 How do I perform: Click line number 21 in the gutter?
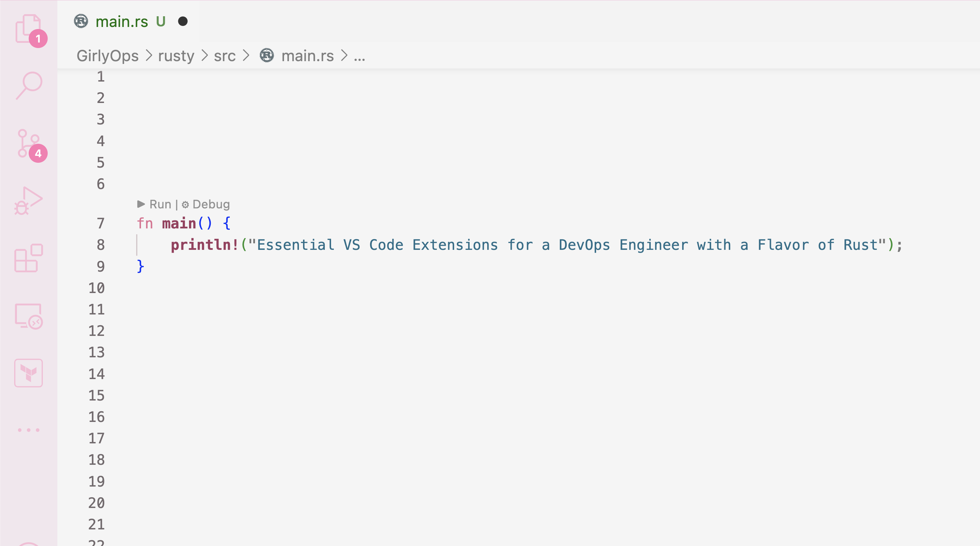point(96,525)
